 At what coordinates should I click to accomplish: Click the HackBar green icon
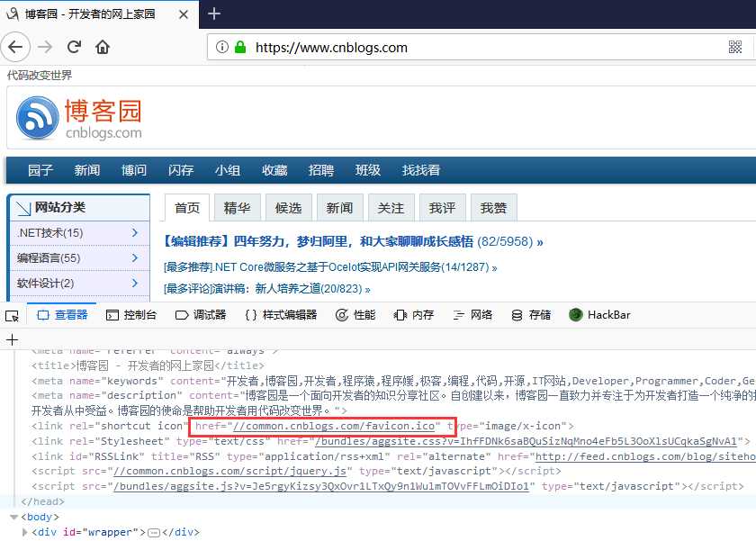(x=576, y=315)
